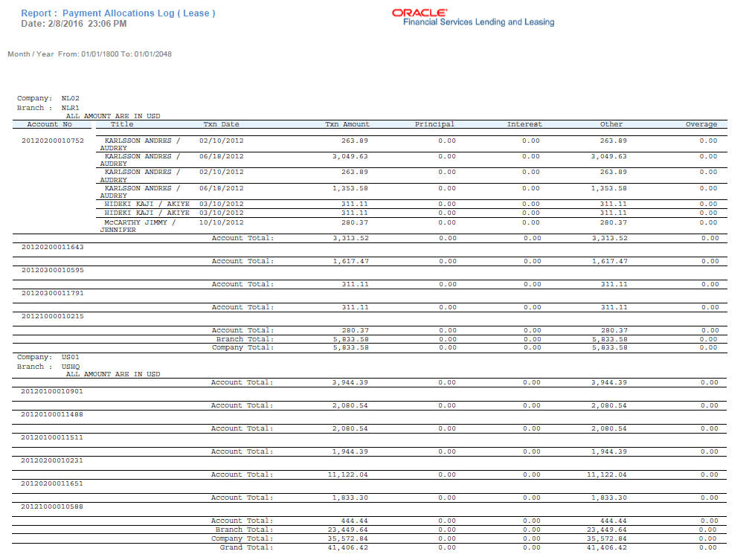This screenshot has height=560, width=755.
Task: Click the 3,049.63 transaction amount
Action: (x=350, y=156)
